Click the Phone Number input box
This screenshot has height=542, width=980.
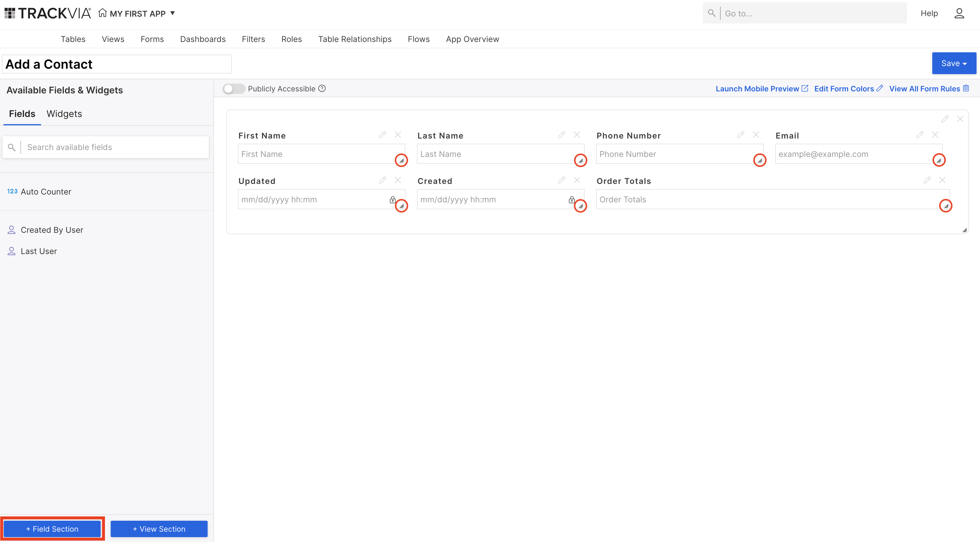coord(680,154)
